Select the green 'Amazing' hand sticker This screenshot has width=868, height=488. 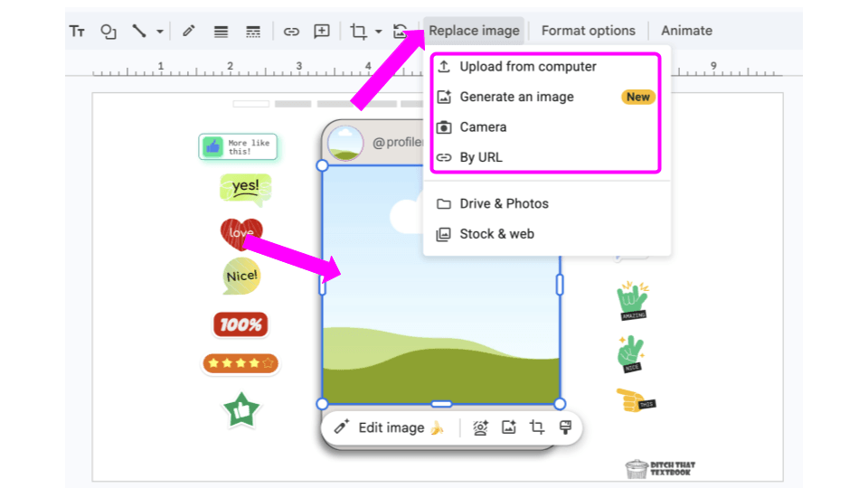pos(632,301)
